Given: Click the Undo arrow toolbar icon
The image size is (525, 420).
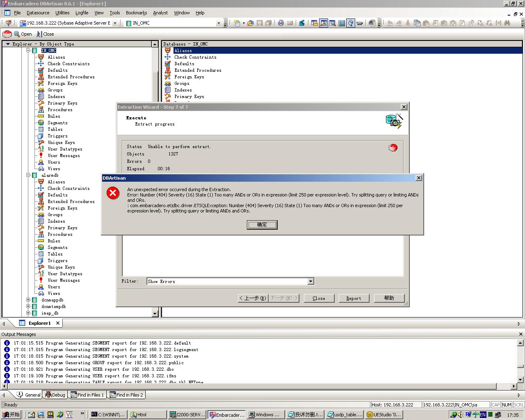Looking at the screenshot, I should coord(390,23).
